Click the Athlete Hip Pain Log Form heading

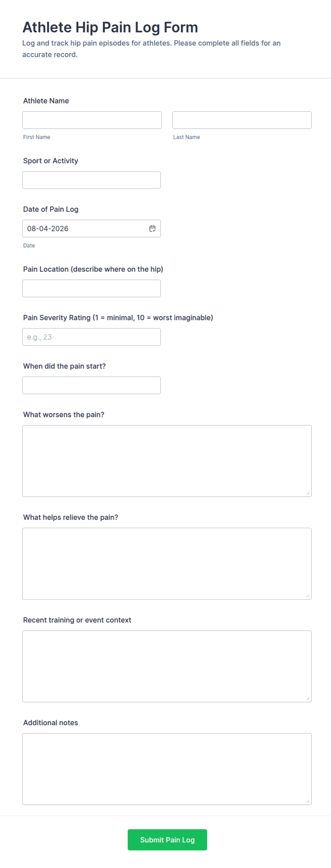point(110,27)
